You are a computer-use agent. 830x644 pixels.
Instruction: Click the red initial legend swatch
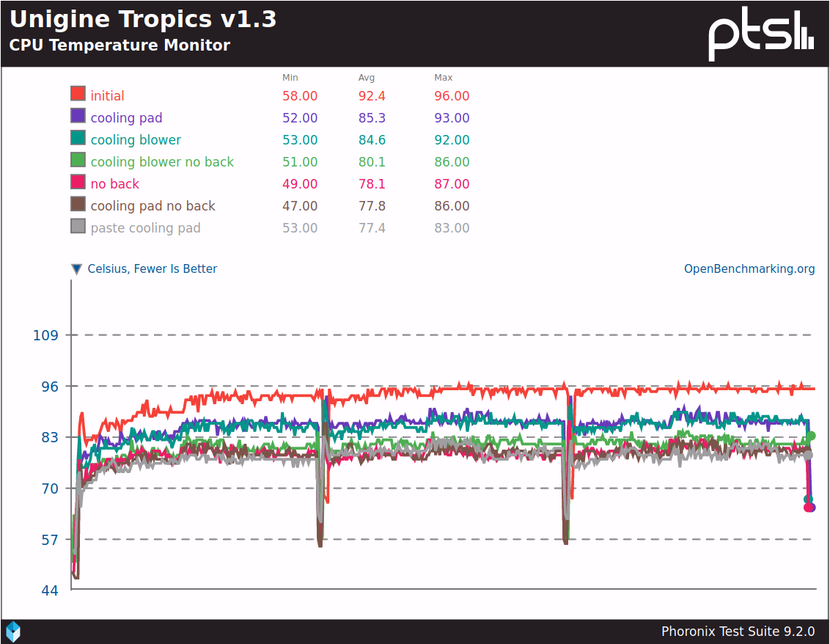(x=78, y=94)
